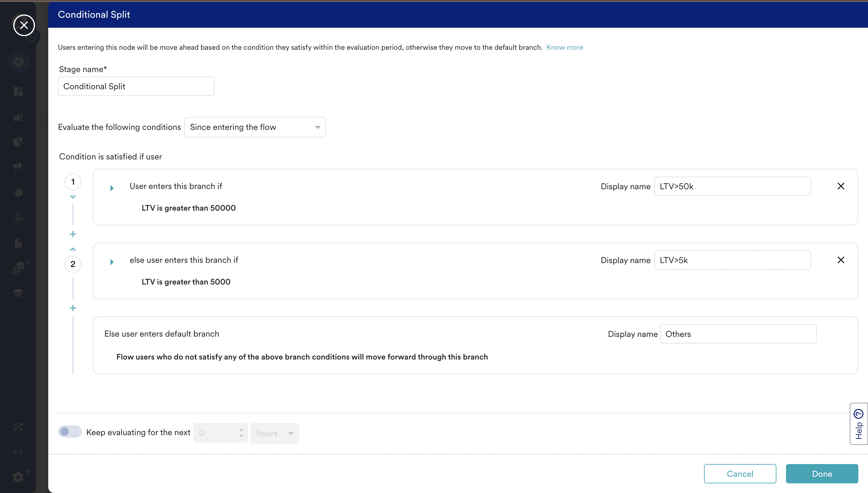Viewport: 868px width, 493px height.
Task: Open settings gear in left sidebar
Action: coord(18,477)
